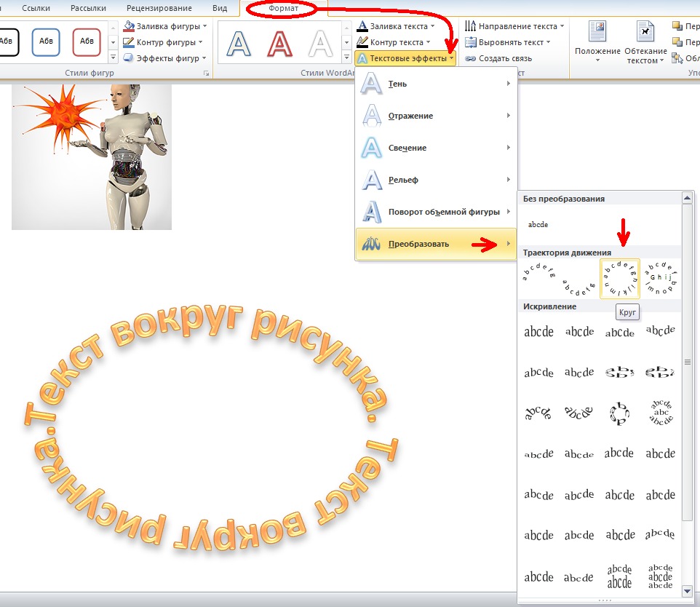The height and width of the screenshot is (607, 700).
Task: Choose the button path transform with Ghij
Action: pyautogui.click(x=660, y=279)
